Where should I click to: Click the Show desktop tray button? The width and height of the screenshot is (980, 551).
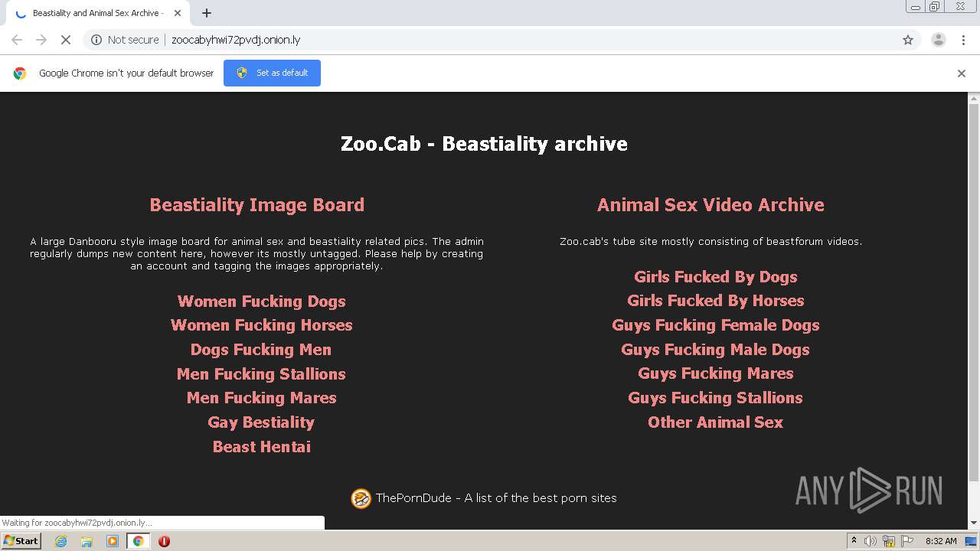pos(972,541)
